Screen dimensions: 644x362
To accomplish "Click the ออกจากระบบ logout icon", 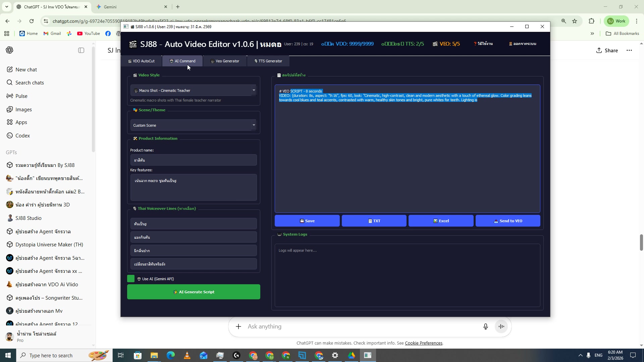I will 511,44.
